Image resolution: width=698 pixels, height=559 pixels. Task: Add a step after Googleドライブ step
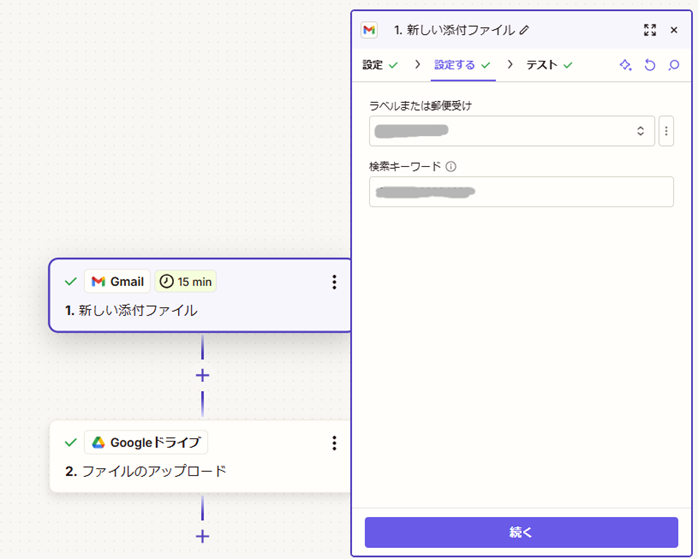point(203,536)
